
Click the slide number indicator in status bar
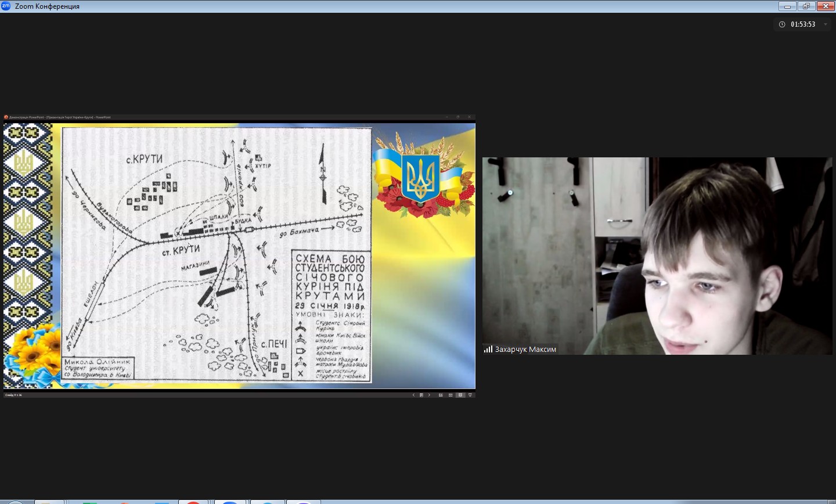coord(13,395)
